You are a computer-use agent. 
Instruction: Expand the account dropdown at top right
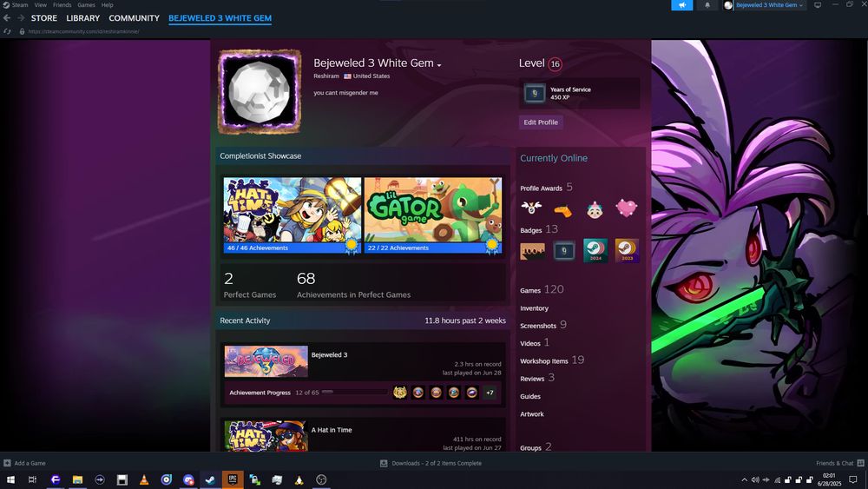coord(769,5)
